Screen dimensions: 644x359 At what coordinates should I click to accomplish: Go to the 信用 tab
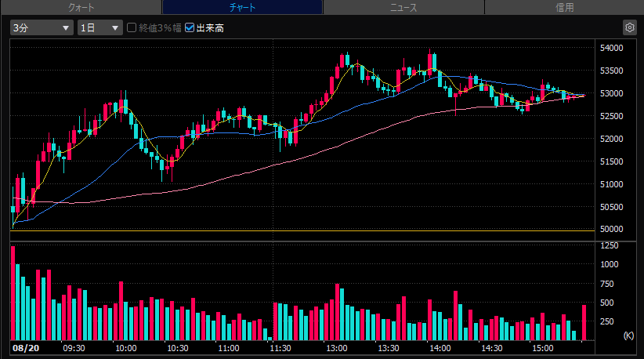(564, 7)
